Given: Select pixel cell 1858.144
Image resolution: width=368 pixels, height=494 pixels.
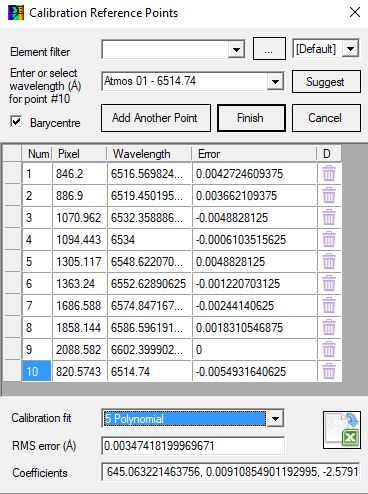Looking at the screenshot, I should [79, 328].
